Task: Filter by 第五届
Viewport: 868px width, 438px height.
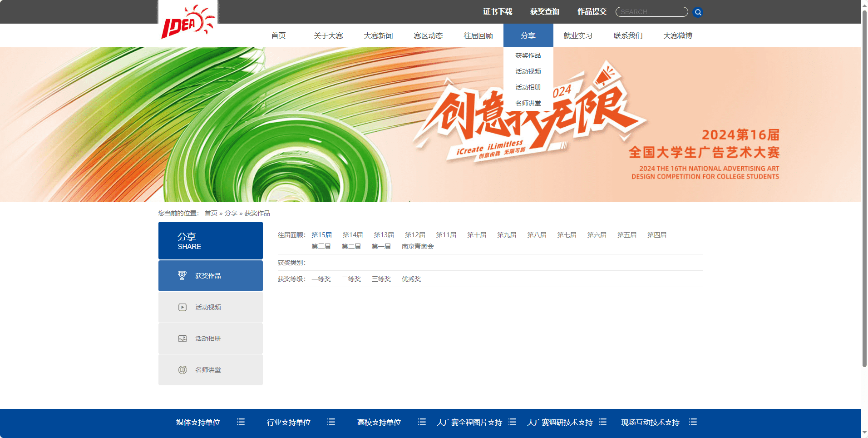Action: point(627,235)
